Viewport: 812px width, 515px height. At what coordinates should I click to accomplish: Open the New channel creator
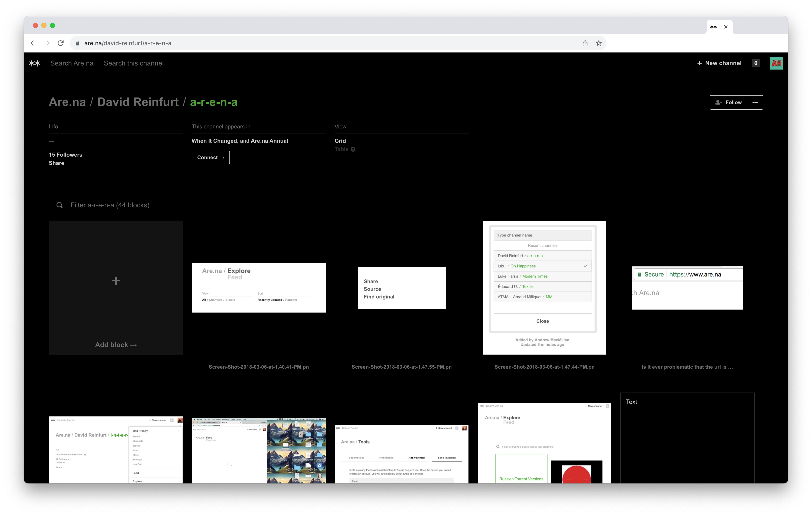(x=719, y=63)
